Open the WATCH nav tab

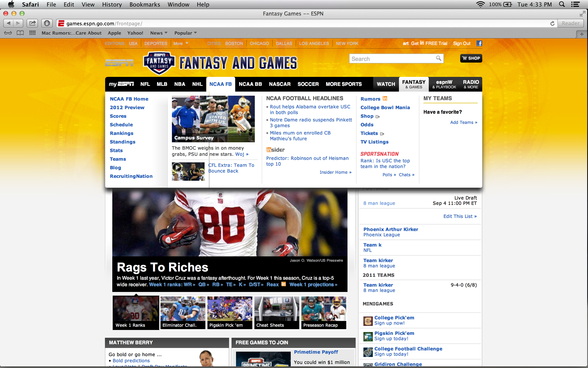(386, 84)
